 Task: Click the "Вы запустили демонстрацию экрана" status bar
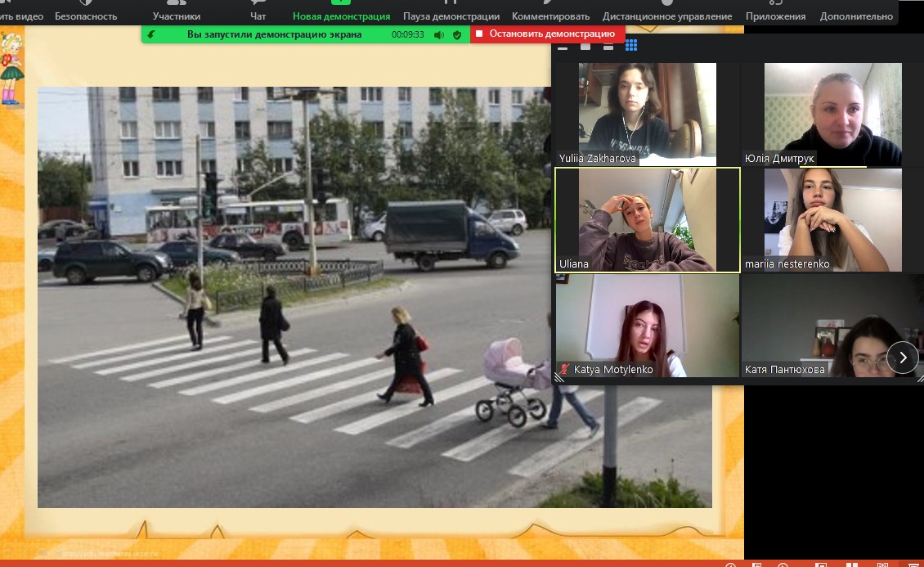(x=274, y=34)
